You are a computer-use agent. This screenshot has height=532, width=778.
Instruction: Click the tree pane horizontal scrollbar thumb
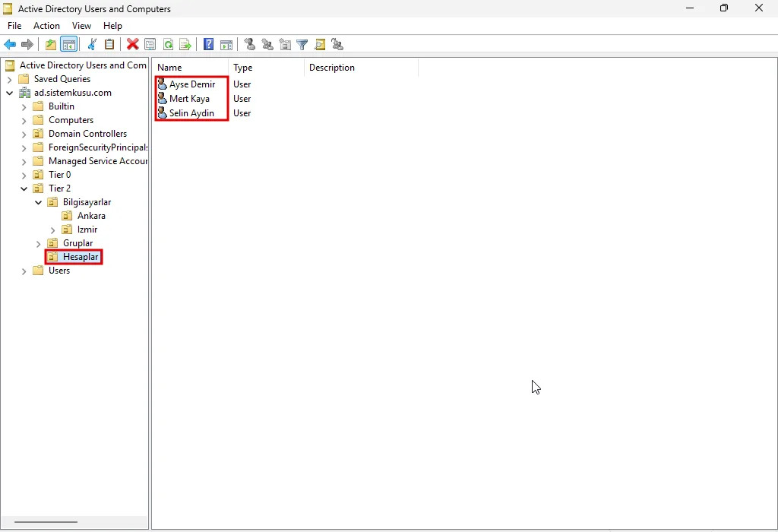click(x=46, y=521)
